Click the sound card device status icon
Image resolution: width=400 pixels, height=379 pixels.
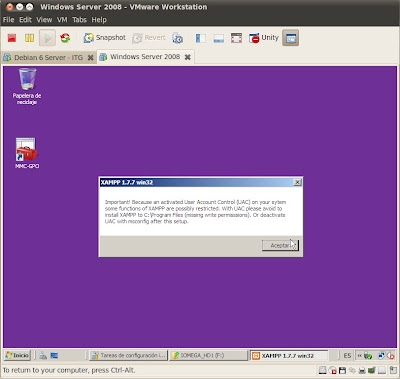(372, 370)
